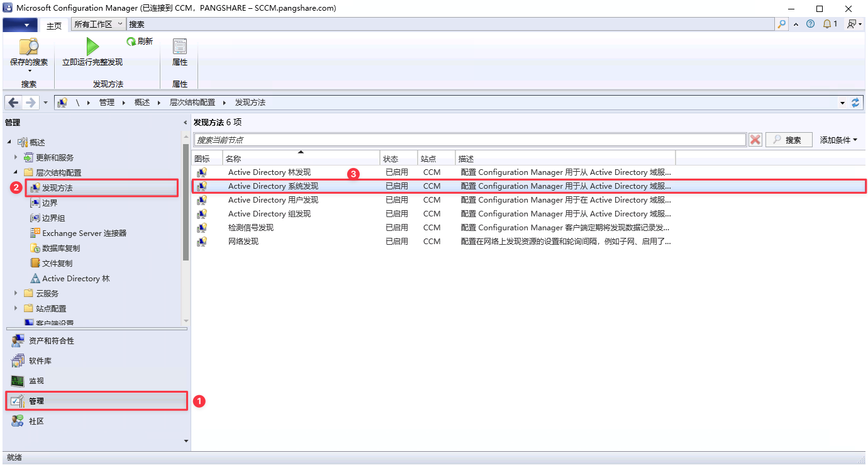Click the Refresh (刷新) ribbon button
Screen dimensions: 868x465
(140, 42)
